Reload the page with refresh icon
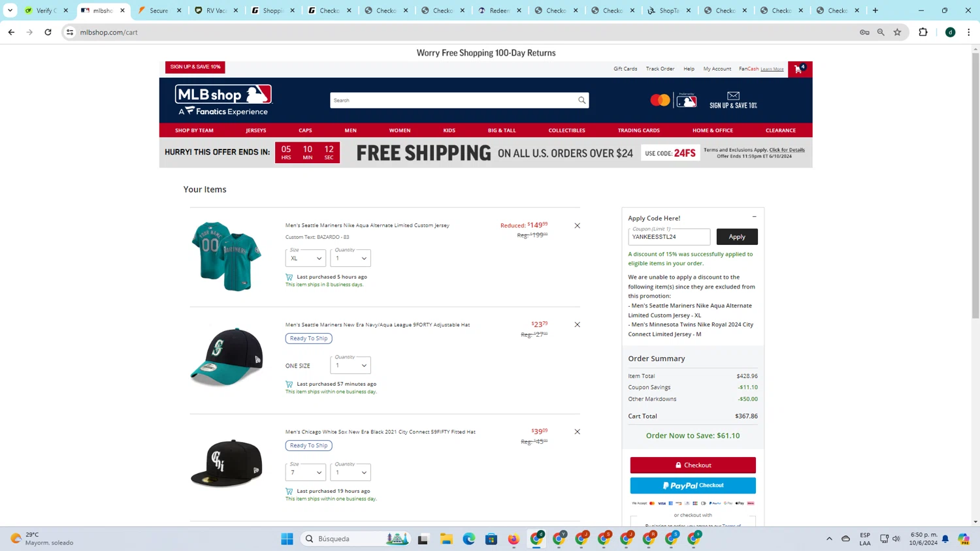Viewport: 980px width, 551px height. [48, 32]
